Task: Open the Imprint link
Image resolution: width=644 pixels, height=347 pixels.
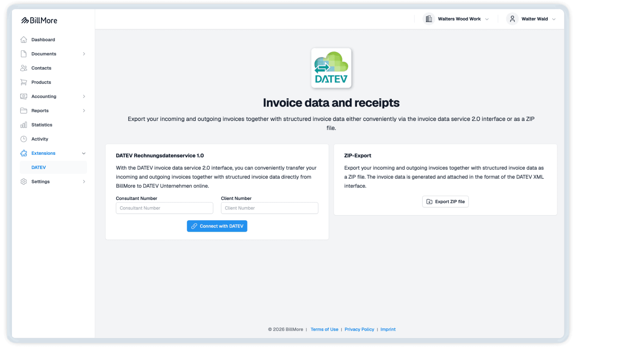Action: [388, 329]
